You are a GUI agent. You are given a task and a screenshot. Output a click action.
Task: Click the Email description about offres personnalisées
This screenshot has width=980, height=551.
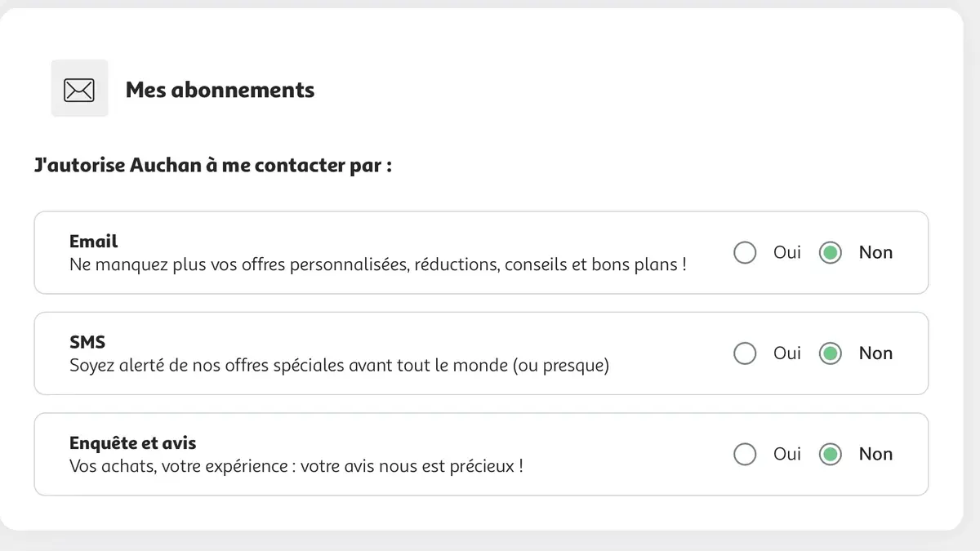tap(378, 264)
